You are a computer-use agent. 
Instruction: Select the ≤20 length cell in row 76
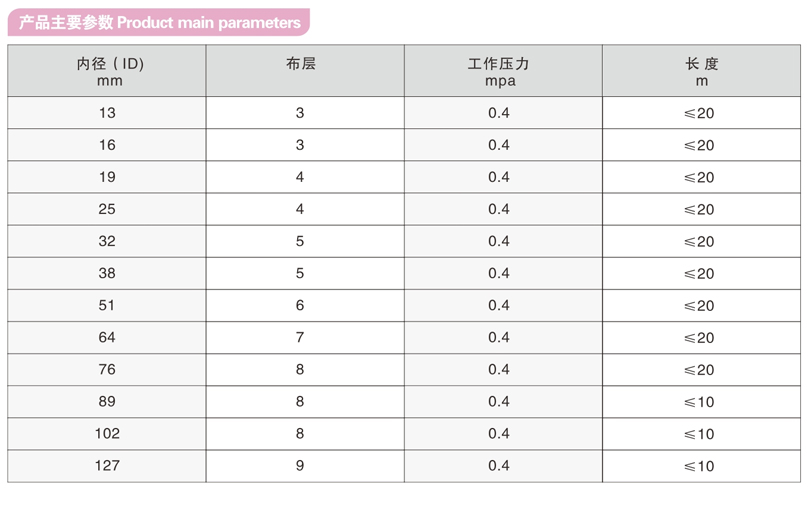tap(699, 369)
